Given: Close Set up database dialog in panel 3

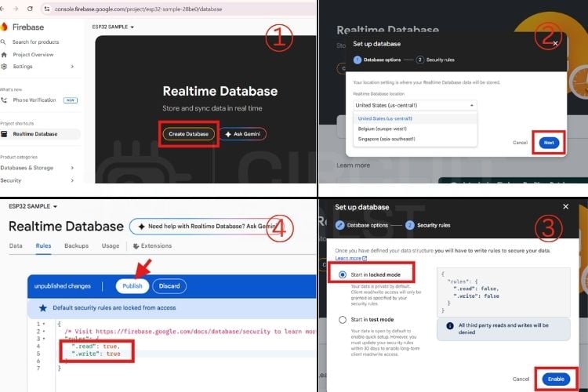Looking at the screenshot, I should pyautogui.click(x=565, y=206).
